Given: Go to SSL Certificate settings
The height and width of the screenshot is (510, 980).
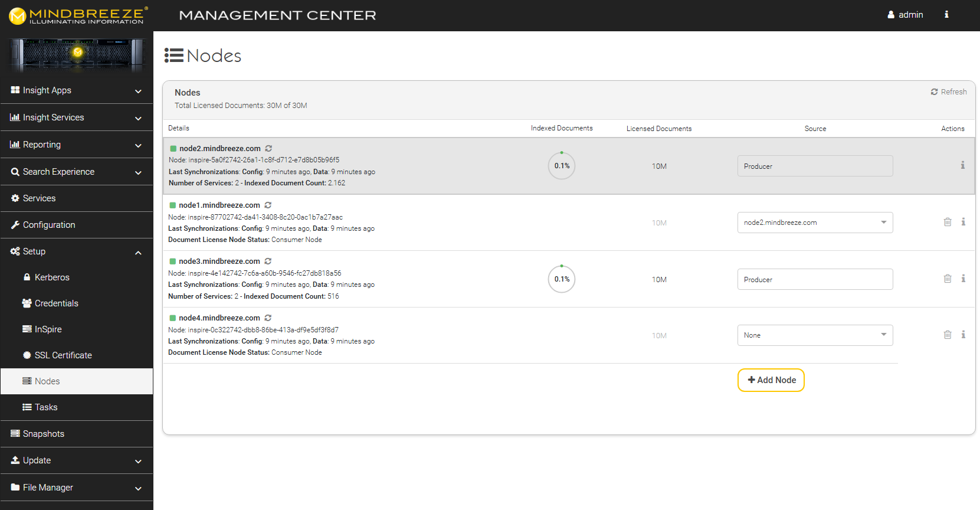Looking at the screenshot, I should [63, 355].
